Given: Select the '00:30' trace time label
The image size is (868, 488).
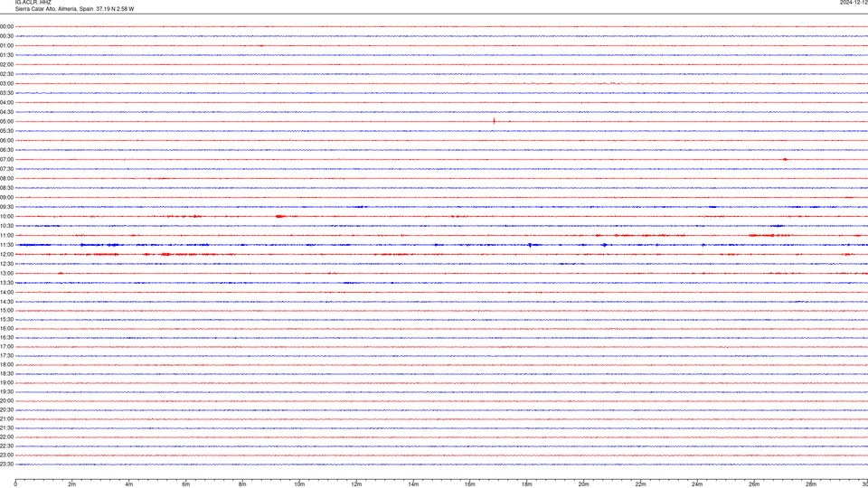Looking at the screenshot, I should point(6,36).
